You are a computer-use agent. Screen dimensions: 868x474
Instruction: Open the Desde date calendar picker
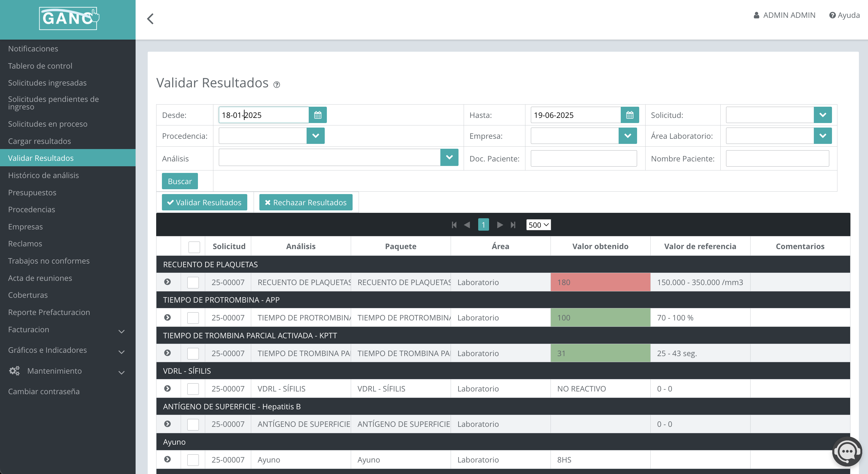(317, 115)
